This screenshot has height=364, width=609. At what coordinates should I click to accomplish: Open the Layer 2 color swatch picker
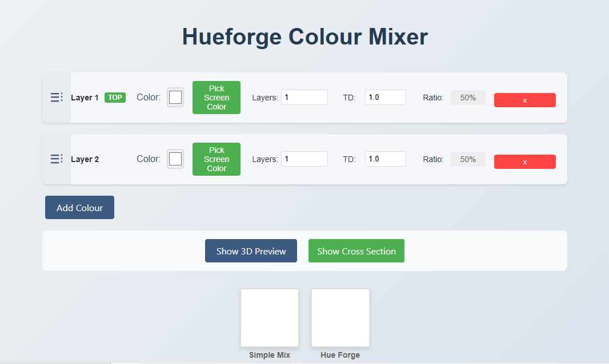[175, 159]
